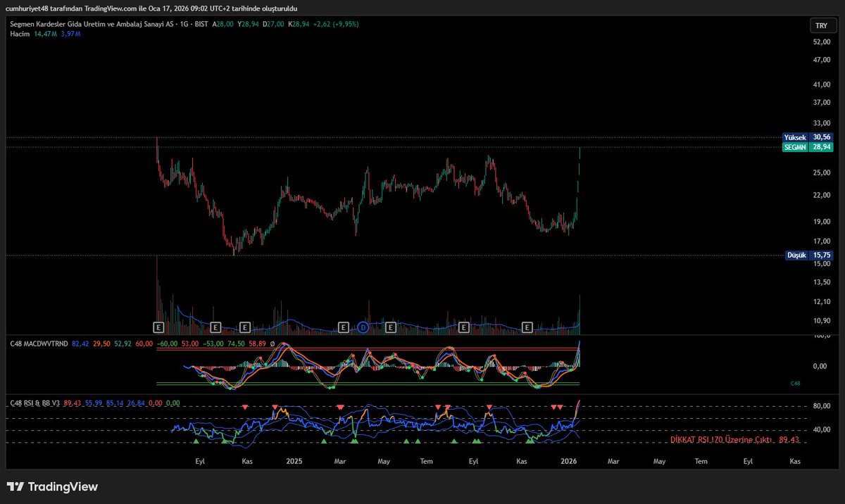Click the 10,90 price scale label

(821, 320)
